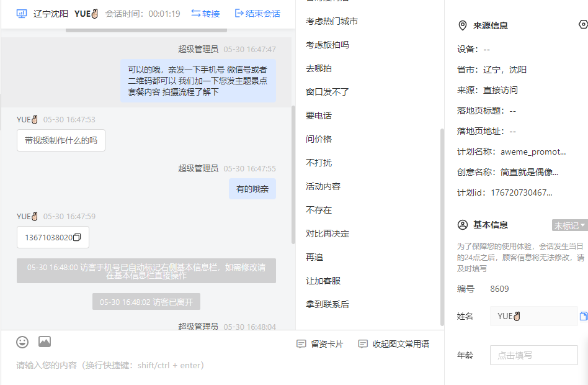Click the quick phrases list scrollbar
This screenshot has width=588, height=385.
tap(442, 227)
